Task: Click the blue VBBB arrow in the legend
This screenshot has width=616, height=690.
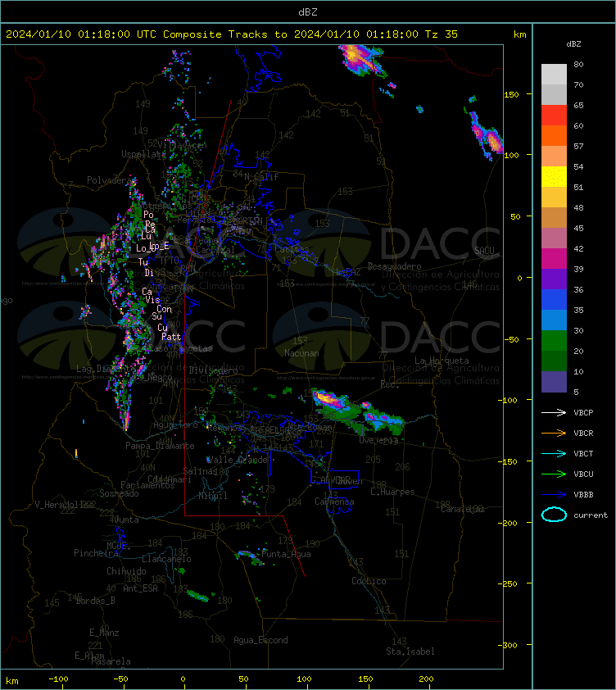Action: coord(554,494)
